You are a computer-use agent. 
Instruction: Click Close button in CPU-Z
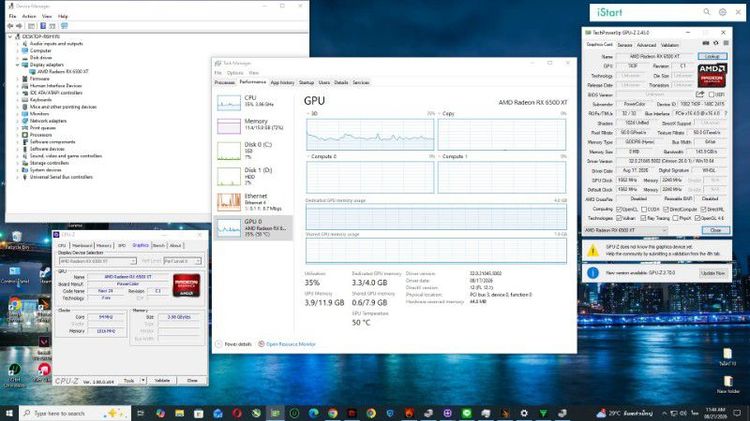tap(192, 380)
